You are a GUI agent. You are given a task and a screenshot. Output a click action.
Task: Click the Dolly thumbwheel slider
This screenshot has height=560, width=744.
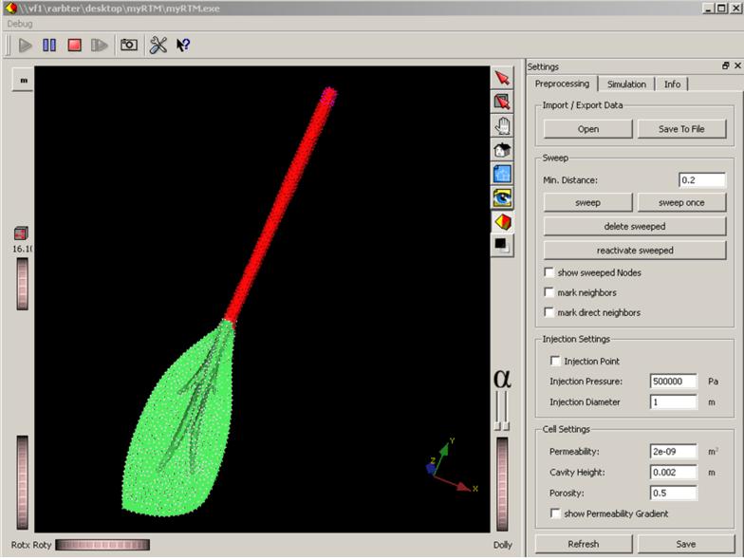tap(503, 484)
